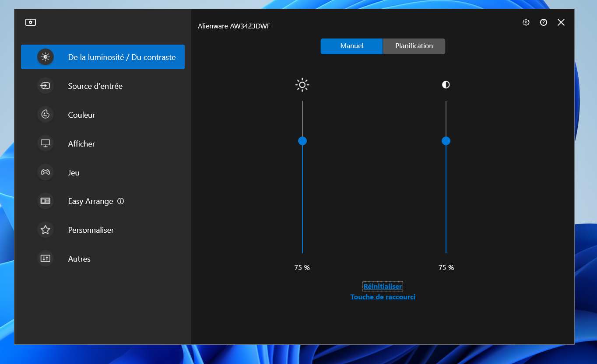Go to the Autres section
The width and height of the screenshot is (597, 364).
pos(103,259)
